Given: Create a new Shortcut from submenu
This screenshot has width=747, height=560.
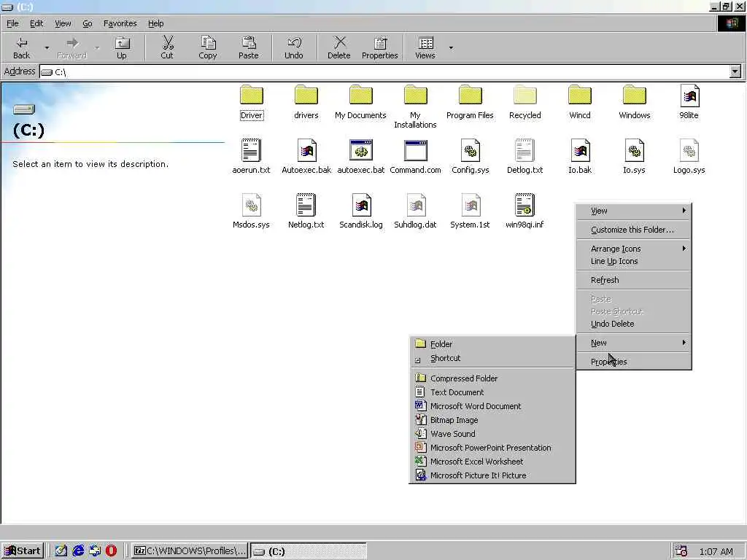Looking at the screenshot, I should [x=492, y=358].
